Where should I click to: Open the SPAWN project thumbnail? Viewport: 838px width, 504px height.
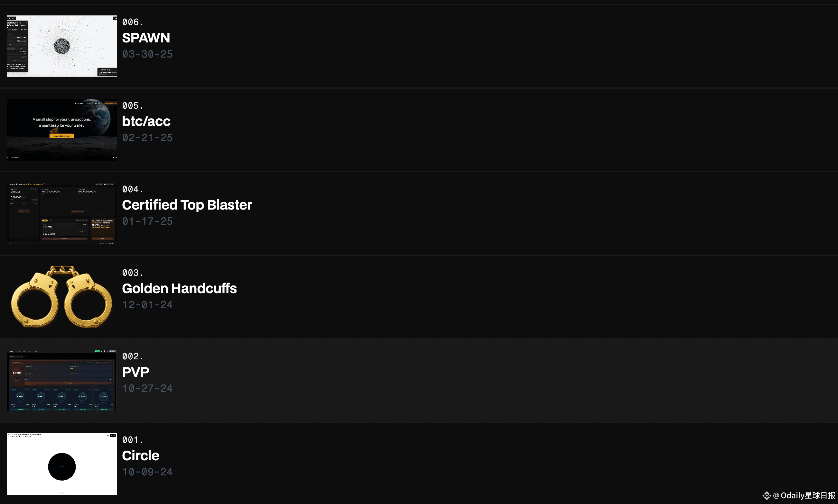tap(62, 46)
